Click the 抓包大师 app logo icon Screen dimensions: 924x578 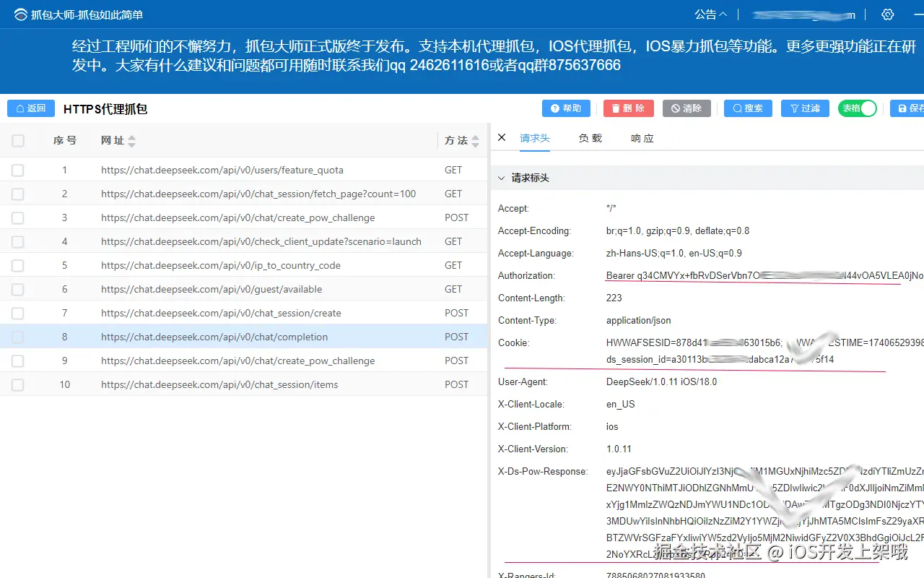[x=20, y=14]
